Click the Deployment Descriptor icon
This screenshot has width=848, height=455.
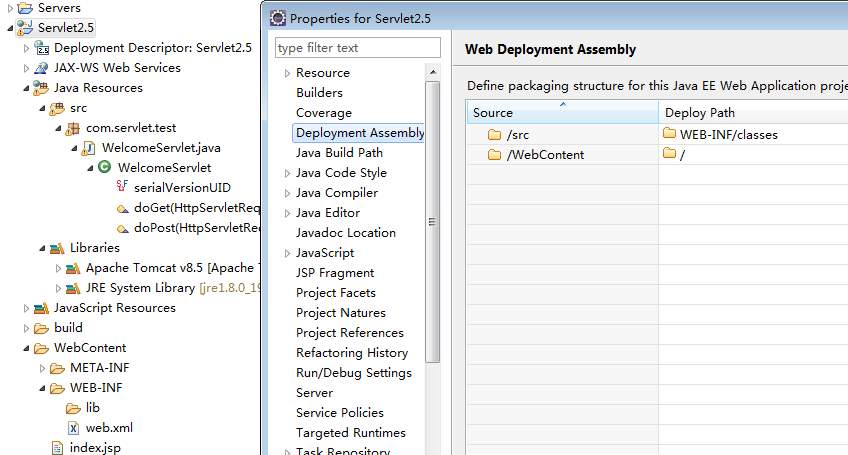coord(42,48)
